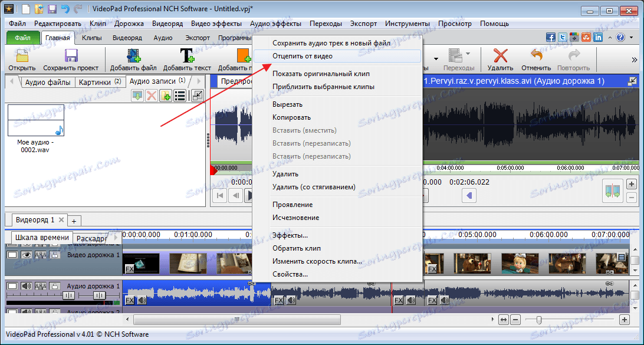Select Копировать in the context menu

(291, 117)
